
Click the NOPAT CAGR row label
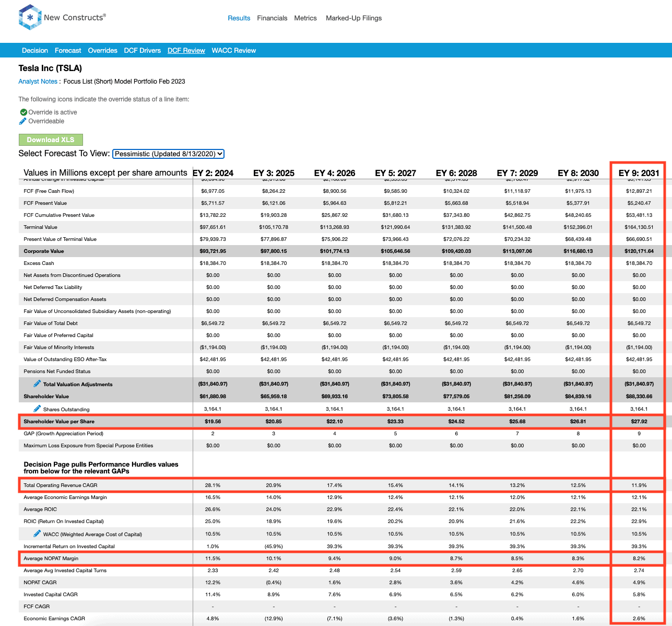pyautogui.click(x=40, y=583)
